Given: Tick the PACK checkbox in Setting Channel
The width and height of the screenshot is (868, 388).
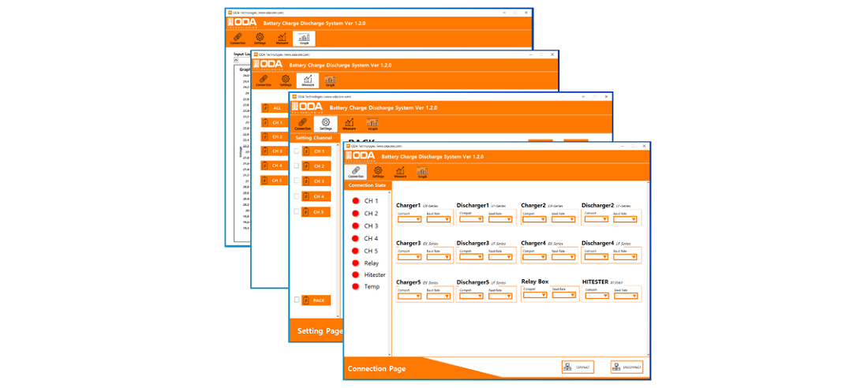Looking at the screenshot, I should (296, 300).
